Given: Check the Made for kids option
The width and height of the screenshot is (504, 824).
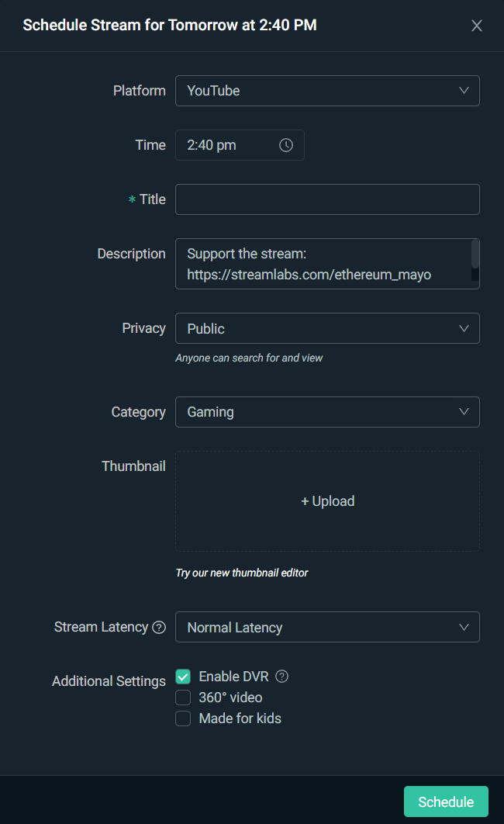Looking at the screenshot, I should [x=183, y=718].
